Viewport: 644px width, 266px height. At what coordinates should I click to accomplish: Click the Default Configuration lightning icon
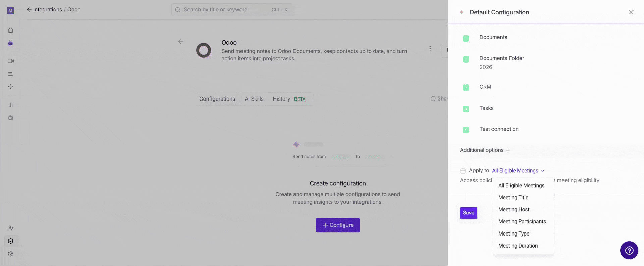pos(462,12)
